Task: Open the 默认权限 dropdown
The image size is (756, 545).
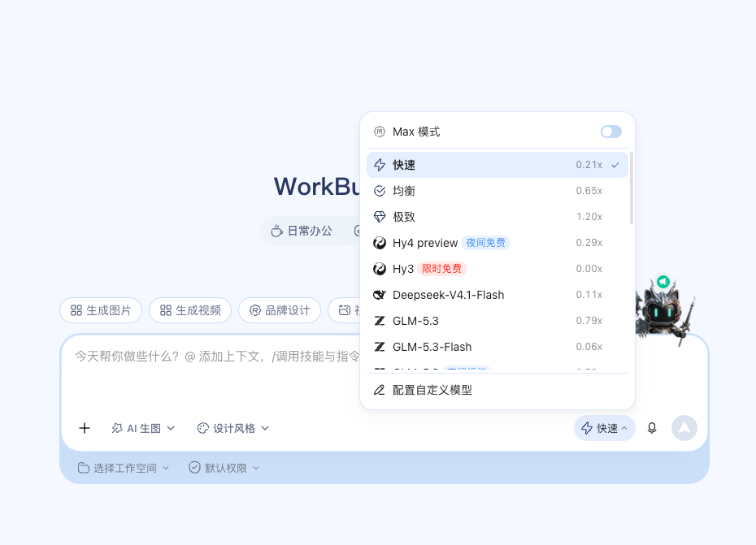Action: coord(224,468)
